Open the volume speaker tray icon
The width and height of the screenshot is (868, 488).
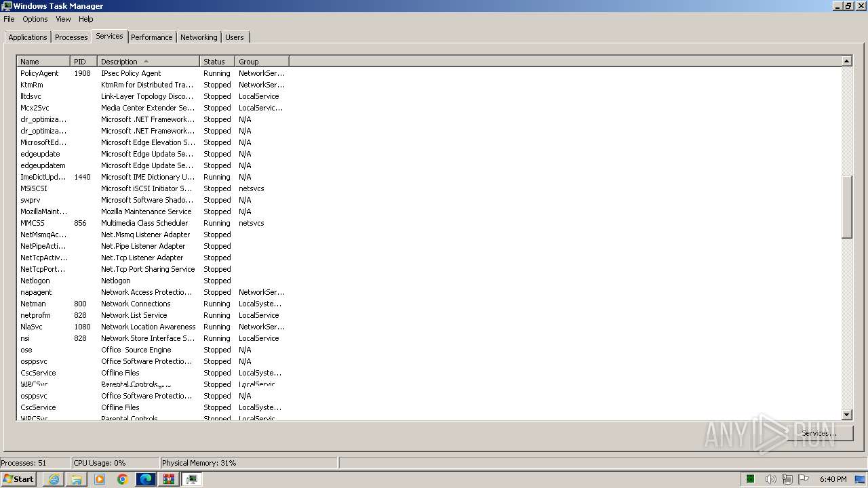770,479
